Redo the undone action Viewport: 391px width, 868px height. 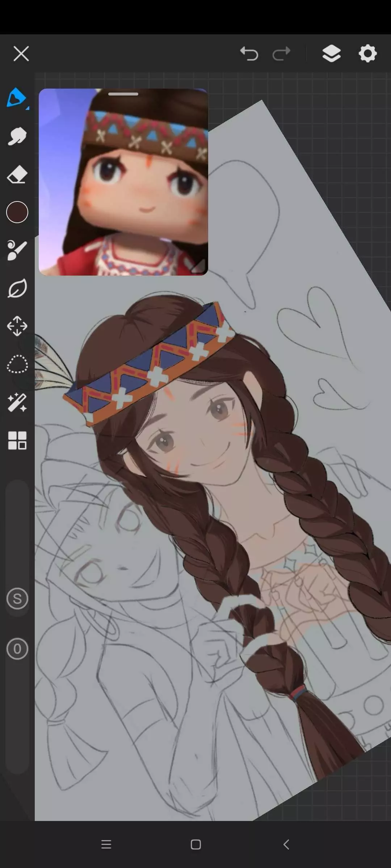[281, 54]
